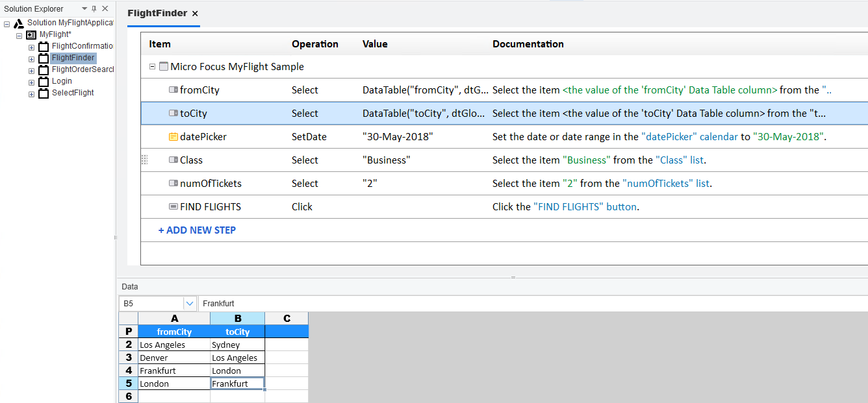Open the Solution Explorer panel options arrow
Viewport: 868px width, 403px height.
tap(84, 9)
